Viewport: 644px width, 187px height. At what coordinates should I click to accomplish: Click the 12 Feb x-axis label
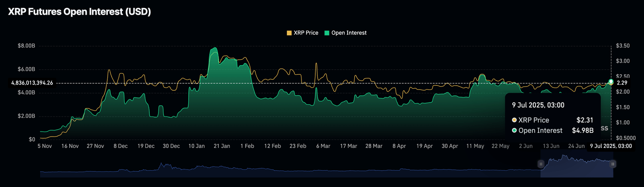click(273, 146)
